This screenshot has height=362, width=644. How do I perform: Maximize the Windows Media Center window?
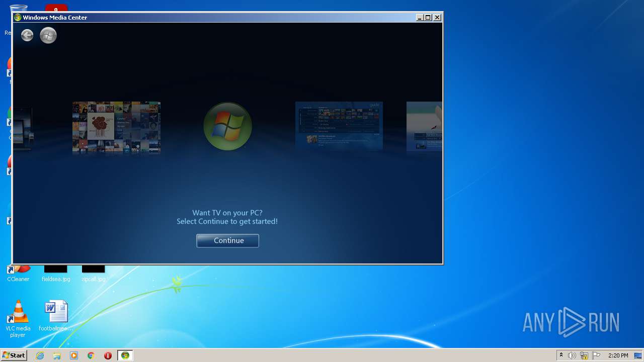tap(428, 17)
